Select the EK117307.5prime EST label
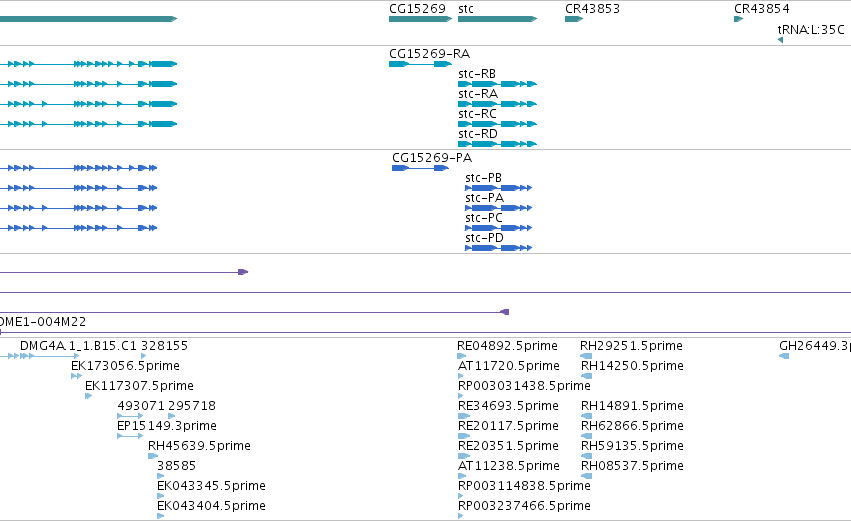The height and width of the screenshot is (521, 851). coord(139,386)
